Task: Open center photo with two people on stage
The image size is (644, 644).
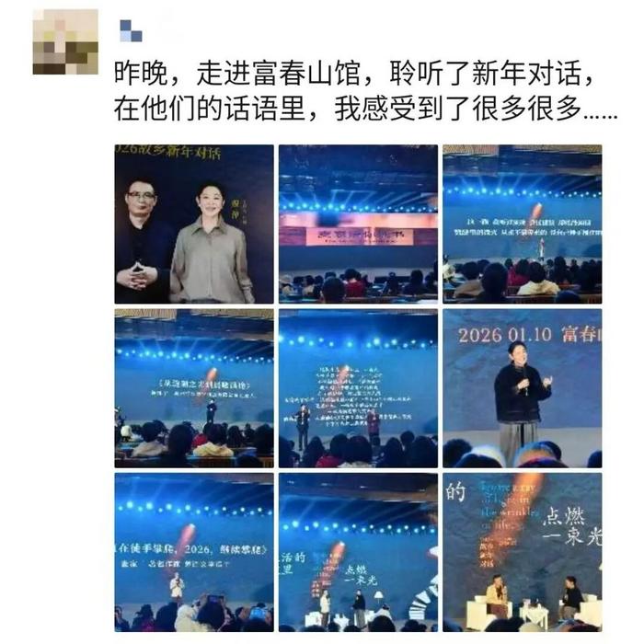Action: coord(358,388)
